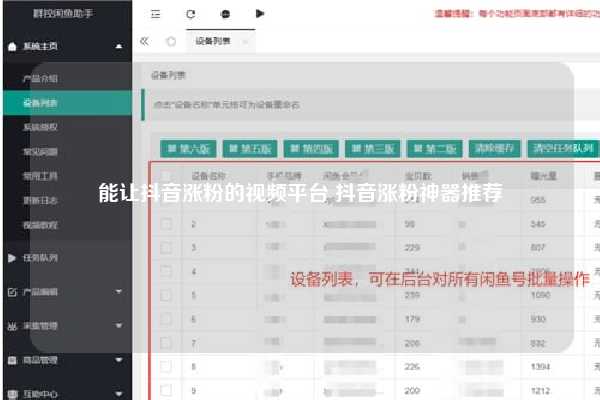The width and height of the screenshot is (600, 400).
Task: Tick the checkbox for device row 4
Action: pyautogui.click(x=166, y=271)
